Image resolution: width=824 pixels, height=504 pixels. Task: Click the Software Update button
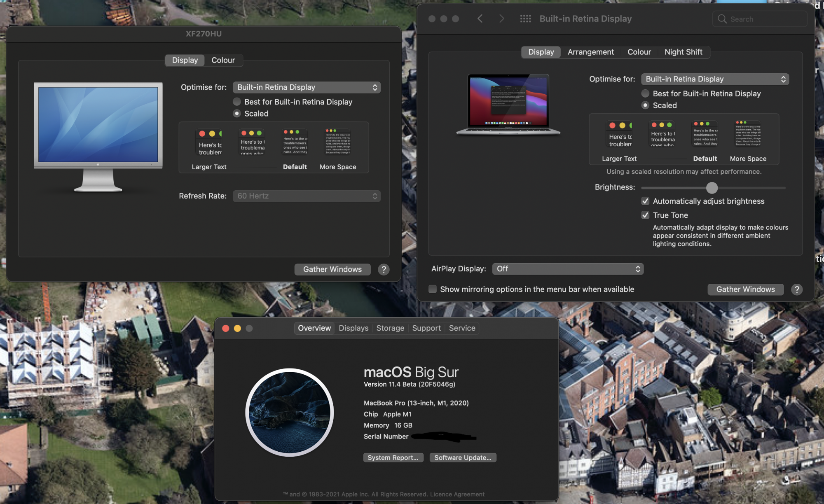463,457
